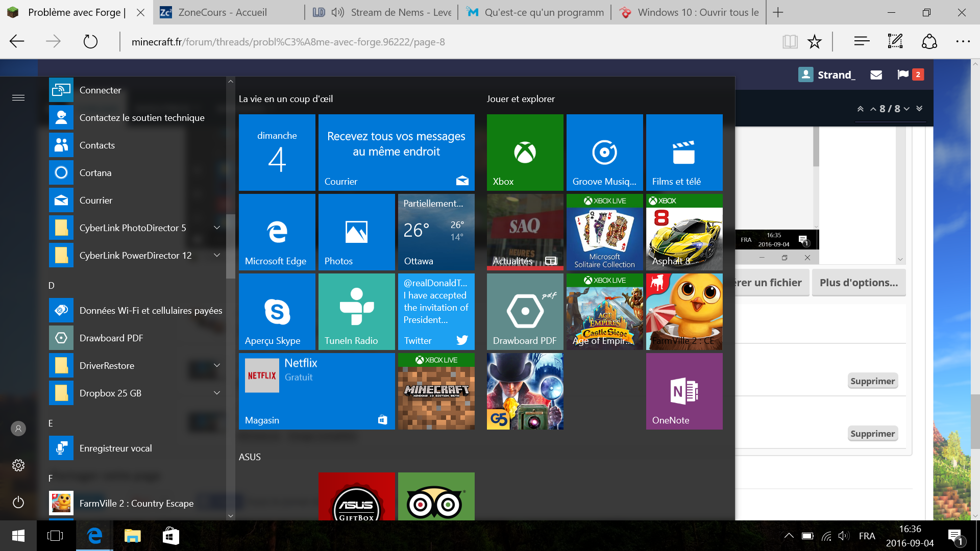Click Edge Reading view icon
The image size is (980, 551).
coord(790,41)
